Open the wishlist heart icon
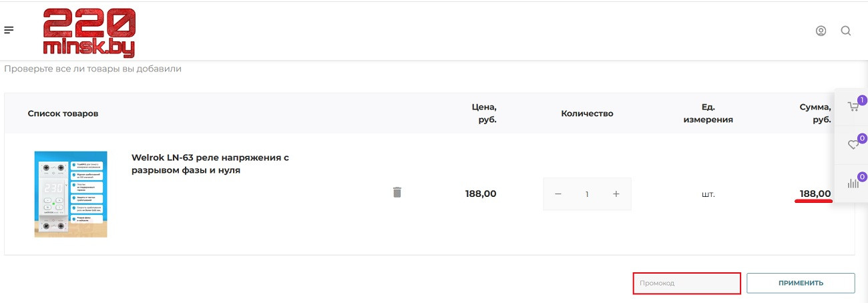 (x=853, y=145)
